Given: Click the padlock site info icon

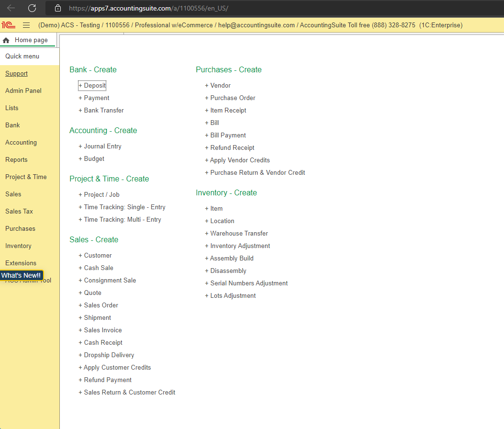Looking at the screenshot, I should [58, 8].
